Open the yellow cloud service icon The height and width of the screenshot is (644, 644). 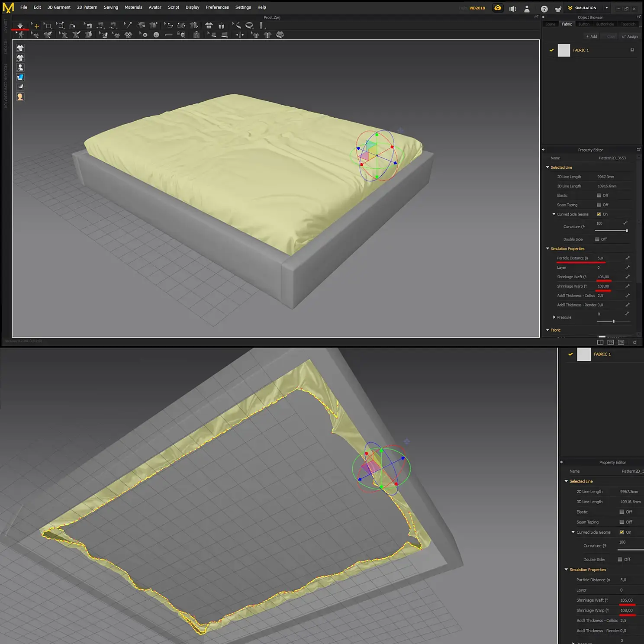(498, 8)
